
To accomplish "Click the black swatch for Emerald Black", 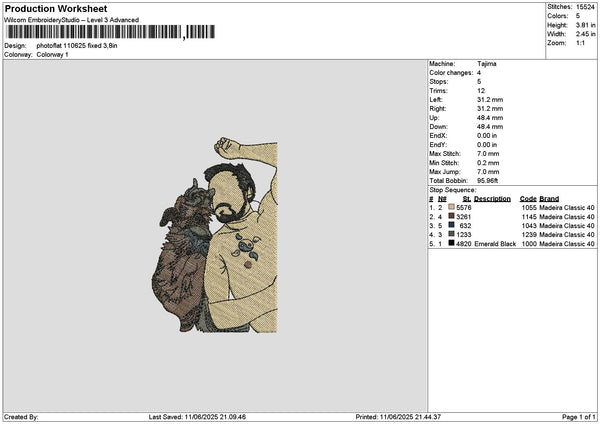I will (x=452, y=243).
